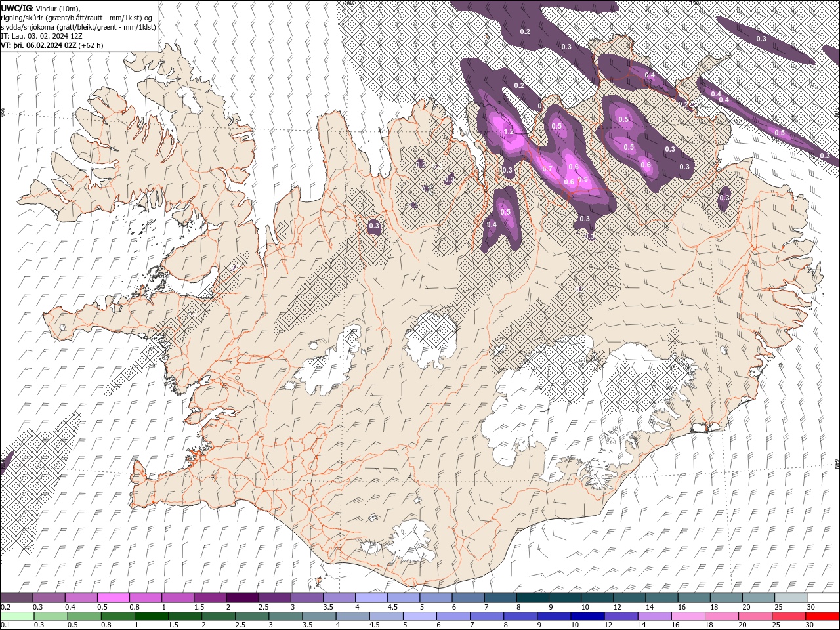The height and width of the screenshot is (630, 840).
Task: Click the '15W' longitude label at top
Action: (x=695, y=3)
